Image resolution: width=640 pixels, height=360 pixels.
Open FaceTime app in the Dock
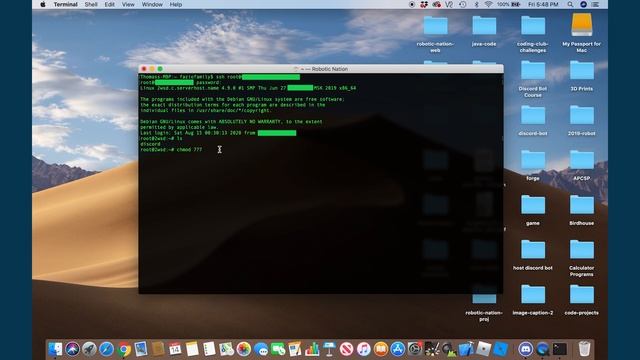click(278, 349)
